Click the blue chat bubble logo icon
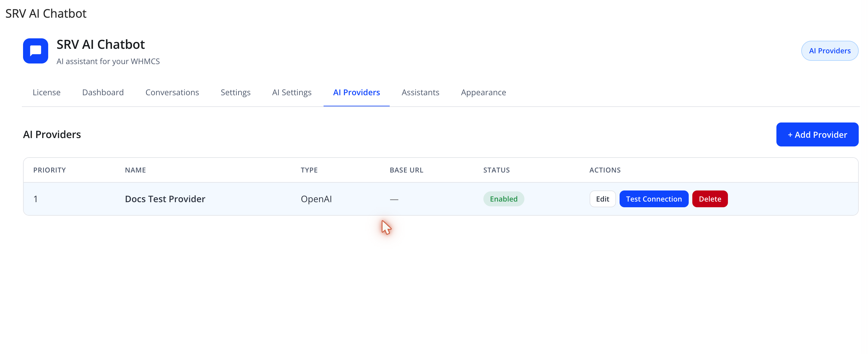The width and height of the screenshot is (868, 354). 35,51
